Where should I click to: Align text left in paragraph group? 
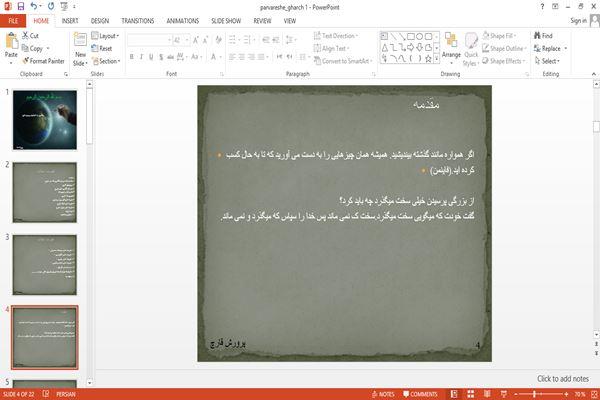coord(232,57)
